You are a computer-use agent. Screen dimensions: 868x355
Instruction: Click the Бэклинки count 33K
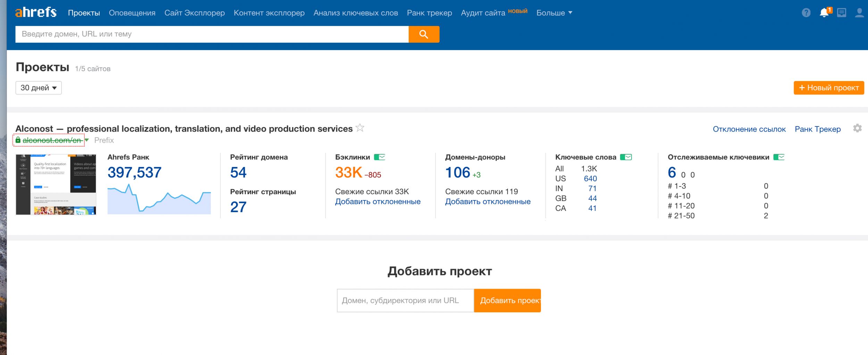click(349, 172)
